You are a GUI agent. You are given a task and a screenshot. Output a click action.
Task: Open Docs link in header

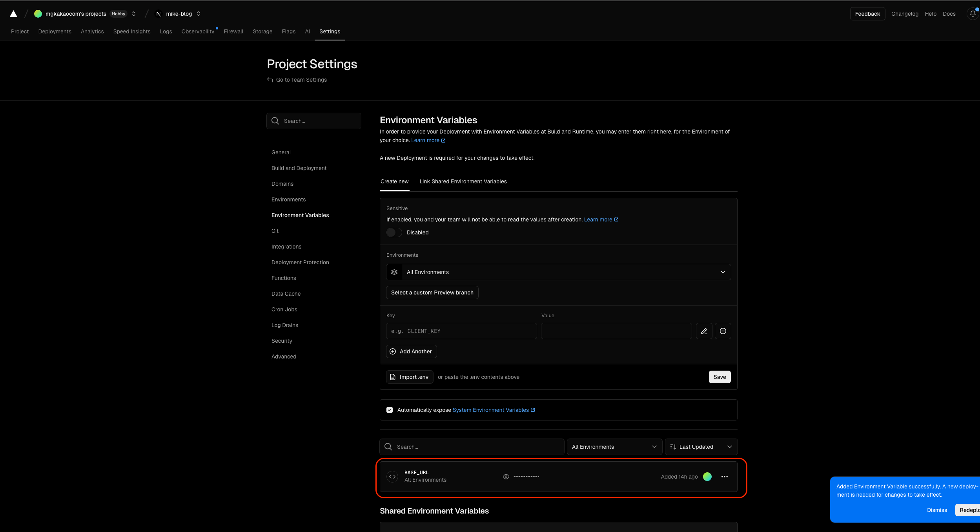[x=949, y=14]
